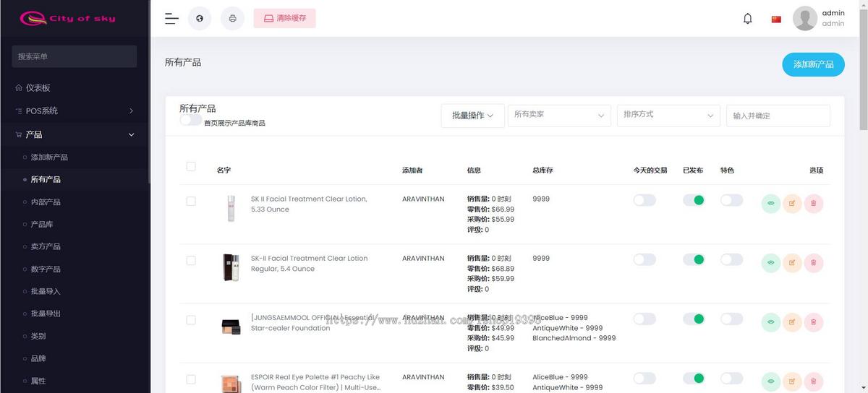View the JUNGSAEMMOOL foundation product
Screen dimensions: 868x393
(771, 322)
